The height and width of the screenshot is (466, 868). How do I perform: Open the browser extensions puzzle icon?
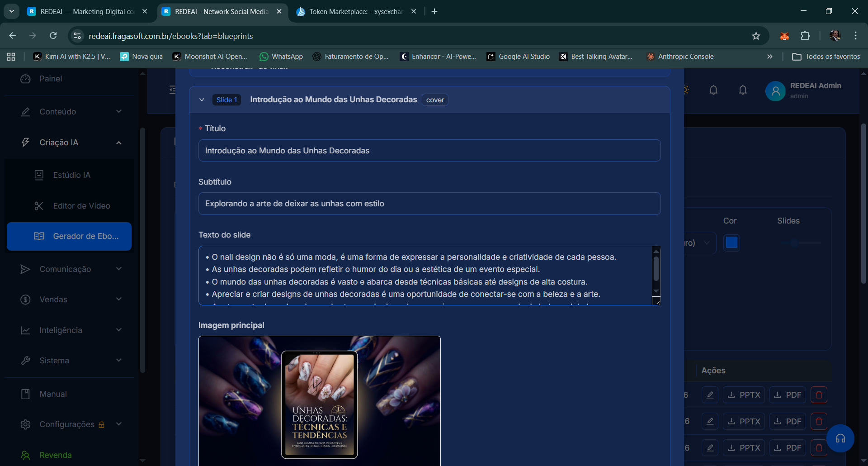coord(805,36)
